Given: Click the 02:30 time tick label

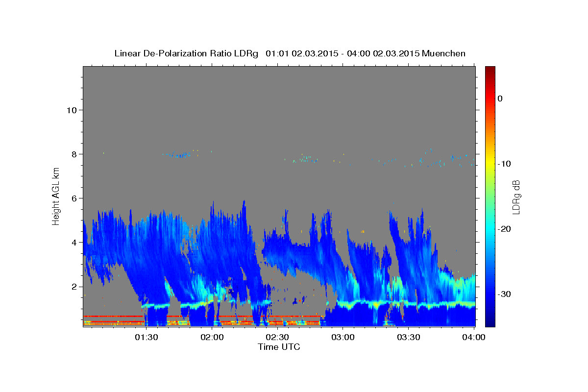Looking at the screenshot, I should pyautogui.click(x=277, y=338).
